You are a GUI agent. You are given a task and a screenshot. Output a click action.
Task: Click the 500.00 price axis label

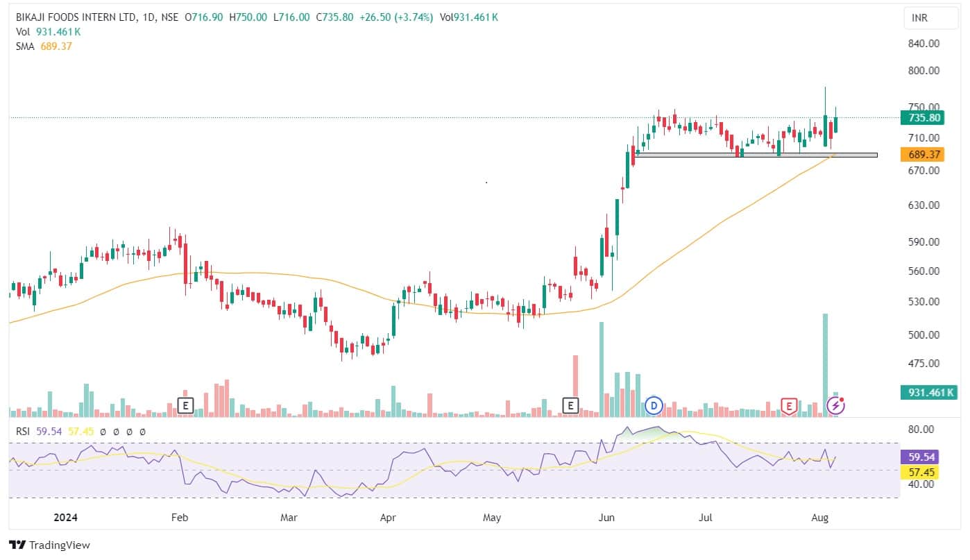point(924,334)
